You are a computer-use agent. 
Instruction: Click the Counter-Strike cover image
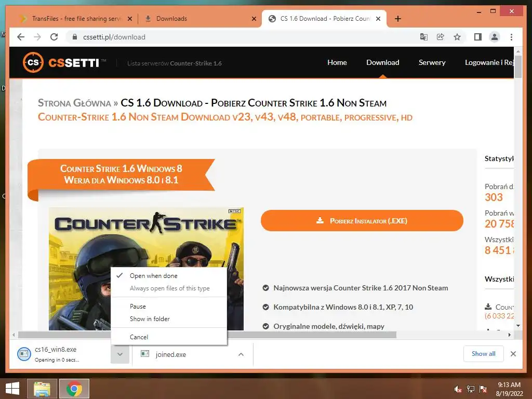[146, 269]
